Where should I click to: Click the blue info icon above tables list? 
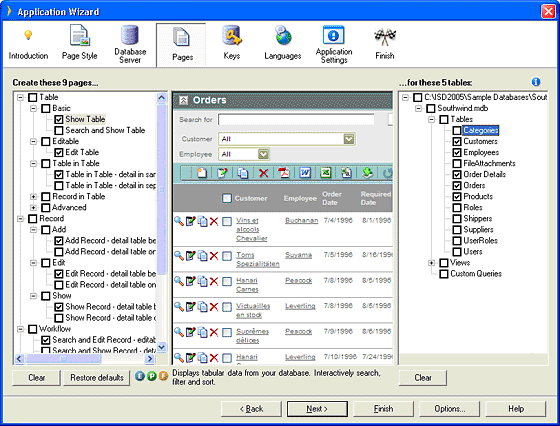pyautogui.click(x=536, y=82)
